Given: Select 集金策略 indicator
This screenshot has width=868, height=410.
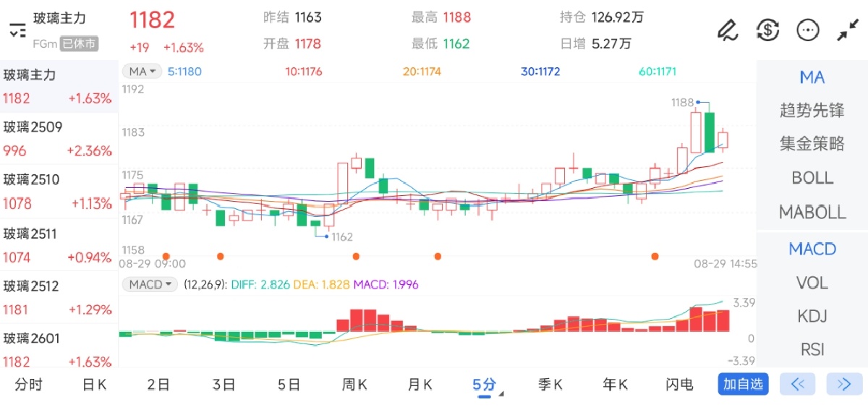Looking at the screenshot, I should (812, 144).
